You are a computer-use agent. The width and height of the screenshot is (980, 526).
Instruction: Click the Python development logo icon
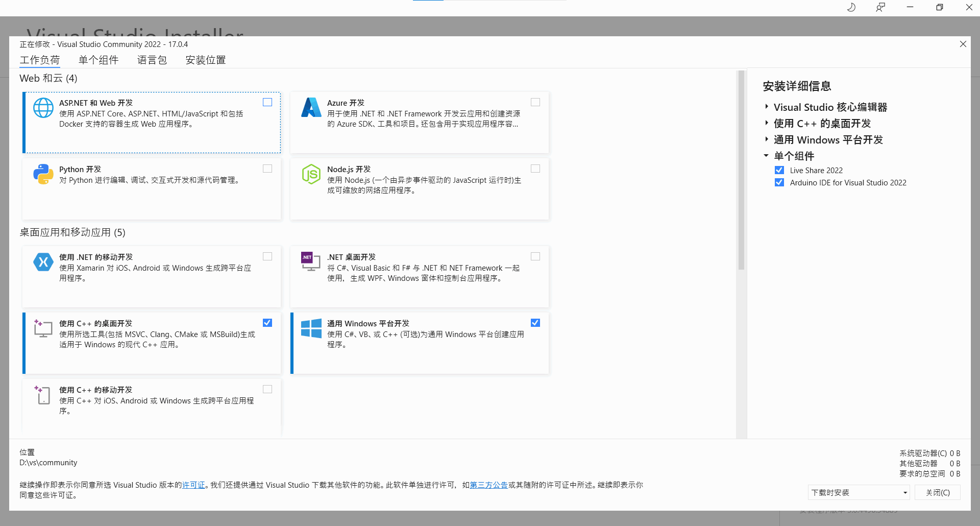pyautogui.click(x=43, y=174)
